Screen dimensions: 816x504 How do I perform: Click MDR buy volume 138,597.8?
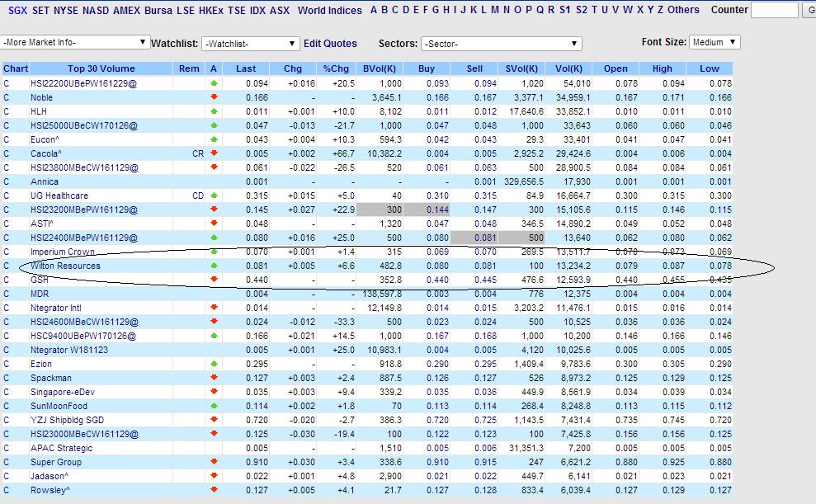pos(382,294)
